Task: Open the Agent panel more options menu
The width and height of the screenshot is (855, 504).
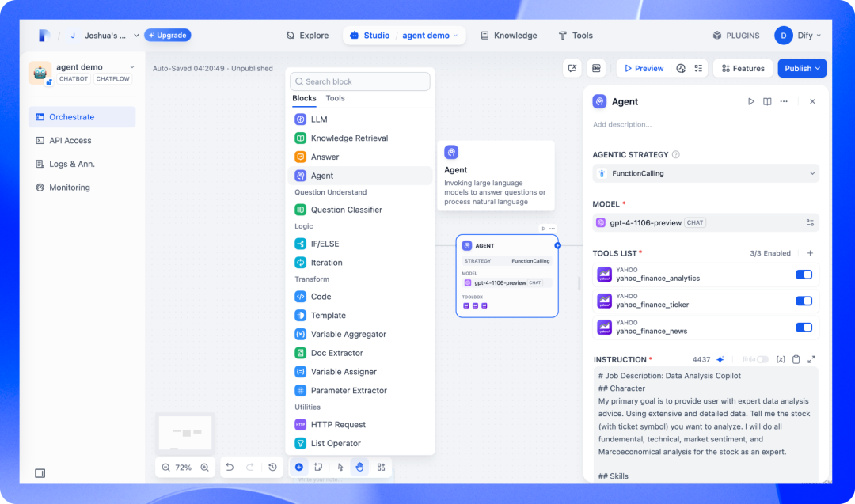Action: click(x=784, y=101)
